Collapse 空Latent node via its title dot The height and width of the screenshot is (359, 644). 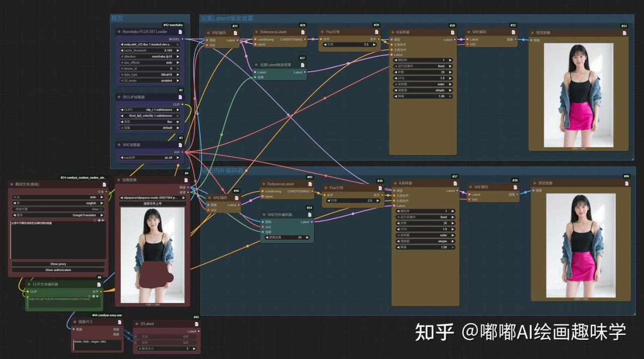[137, 324]
